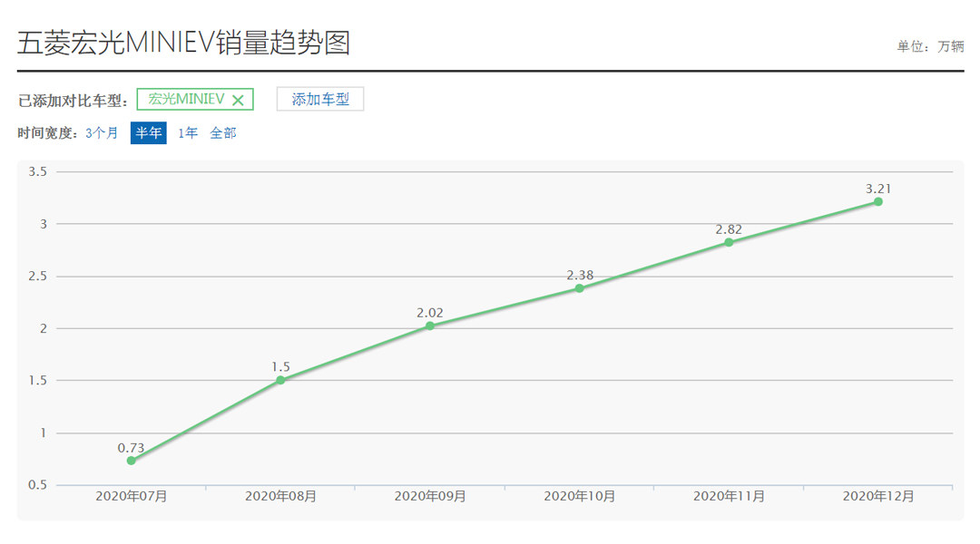The image size is (980, 544).
Task: Select the 半年 time range option
Action: click(149, 133)
